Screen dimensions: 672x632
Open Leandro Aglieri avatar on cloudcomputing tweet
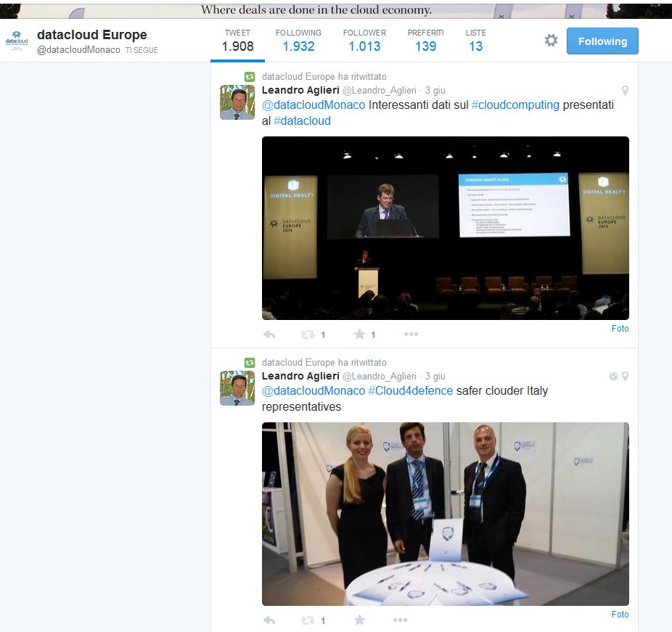click(237, 102)
